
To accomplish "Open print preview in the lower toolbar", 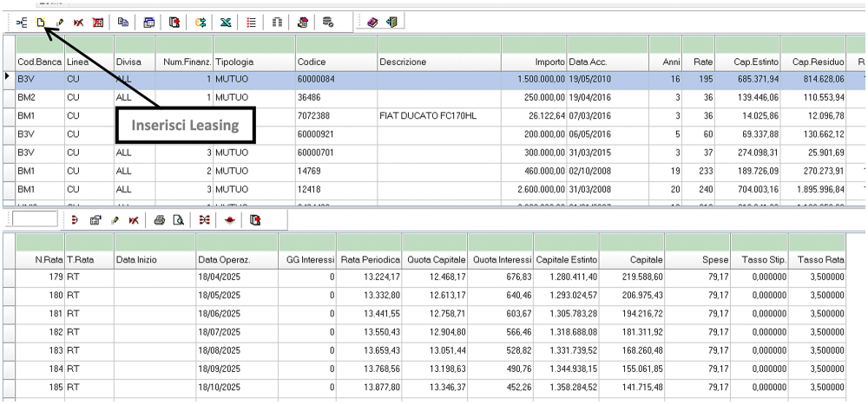I will pyautogui.click(x=178, y=220).
